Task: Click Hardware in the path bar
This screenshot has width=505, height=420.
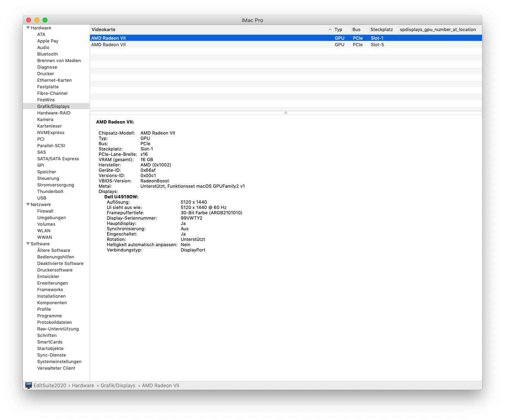Action: 83,386
